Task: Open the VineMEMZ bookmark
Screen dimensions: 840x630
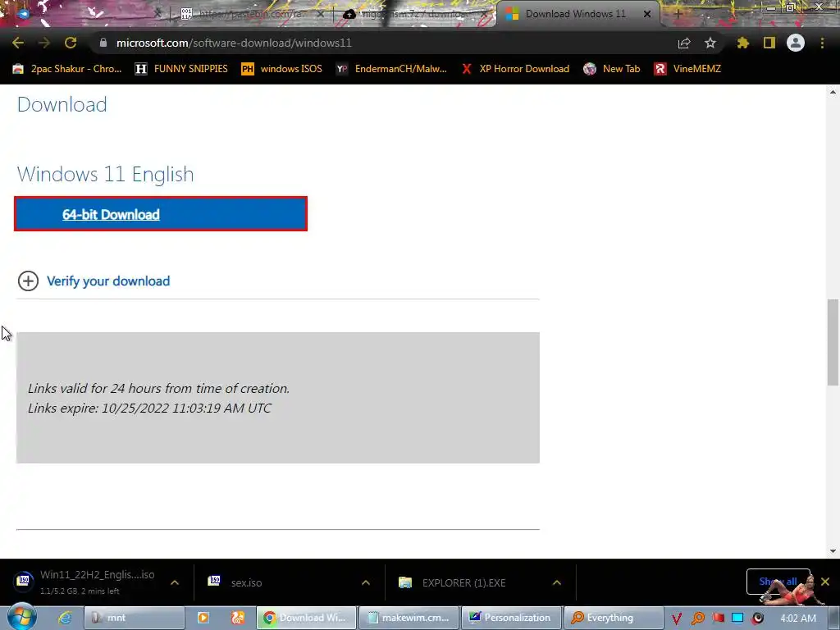Action: click(x=687, y=69)
